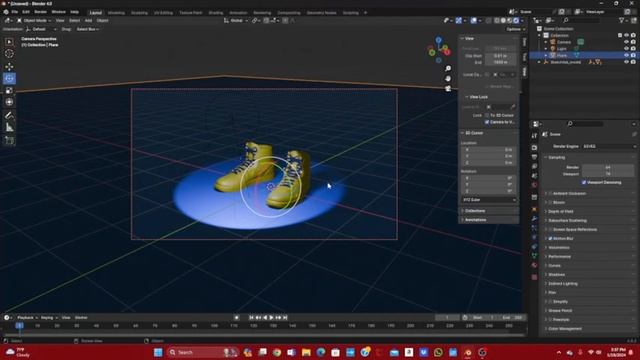
Task: Toggle Viewport Denoising checkbox
Action: 584,182
